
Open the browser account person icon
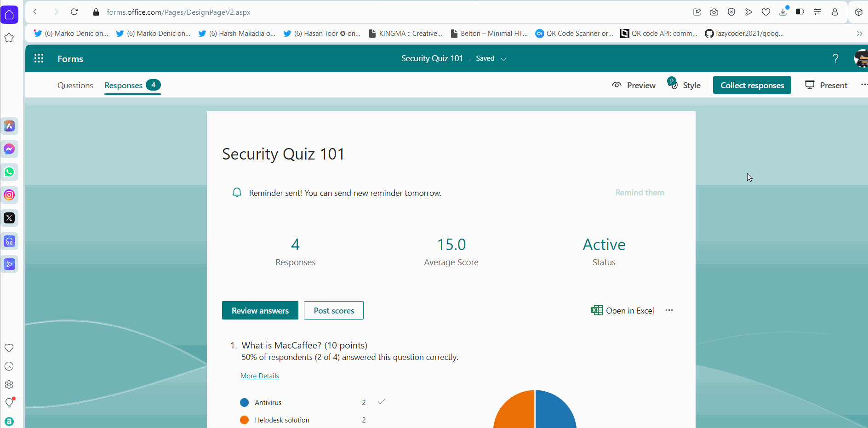[x=835, y=12]
